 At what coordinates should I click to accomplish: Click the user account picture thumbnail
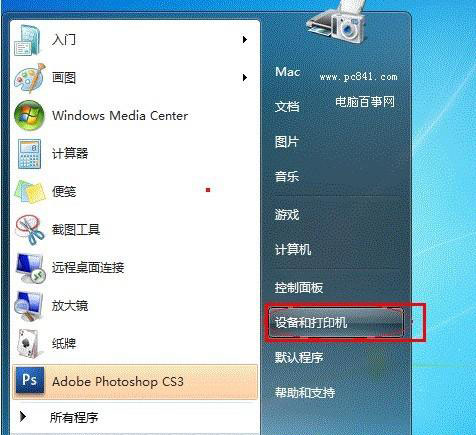pos(337,22)
